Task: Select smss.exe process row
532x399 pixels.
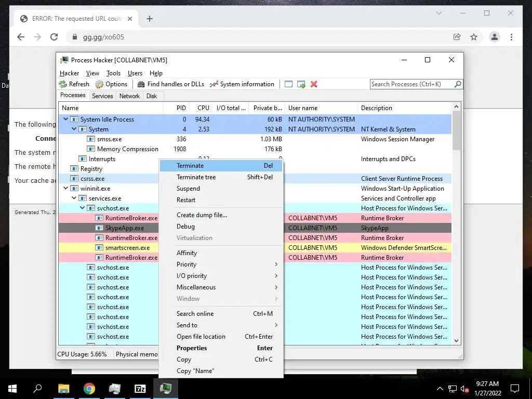Action: point(255,139)
